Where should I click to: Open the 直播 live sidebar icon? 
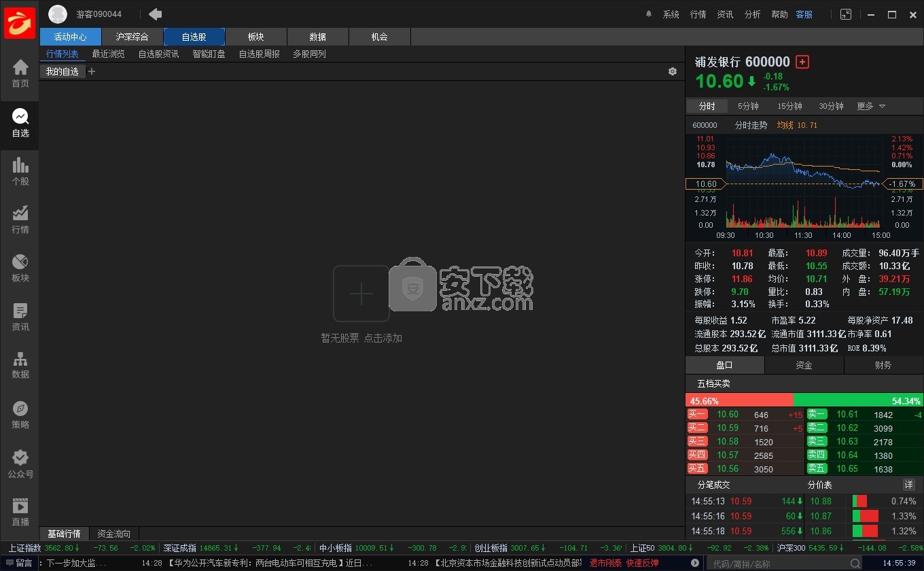[20, 512]
